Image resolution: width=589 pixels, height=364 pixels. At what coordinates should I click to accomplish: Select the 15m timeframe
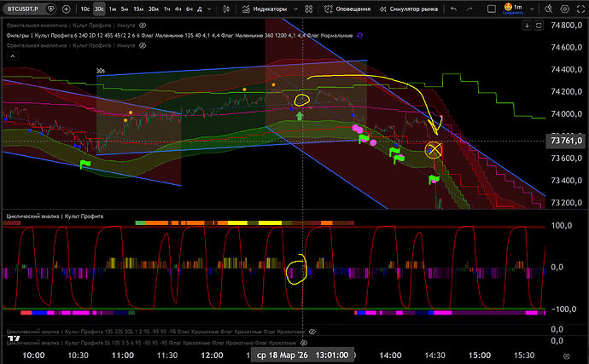pyautogui.click(x=139, y=9)
